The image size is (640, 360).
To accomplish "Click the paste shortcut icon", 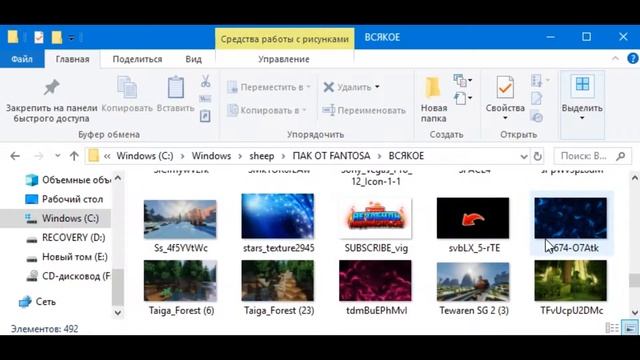I will click(x=205, y=116).
